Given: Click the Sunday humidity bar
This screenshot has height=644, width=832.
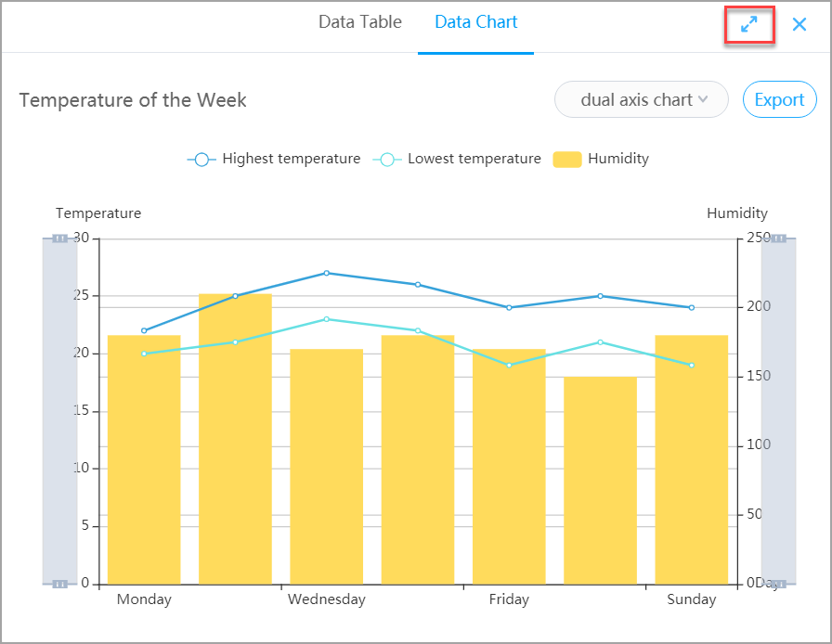Looking at the screenshot, I should (x=691, y=464).
